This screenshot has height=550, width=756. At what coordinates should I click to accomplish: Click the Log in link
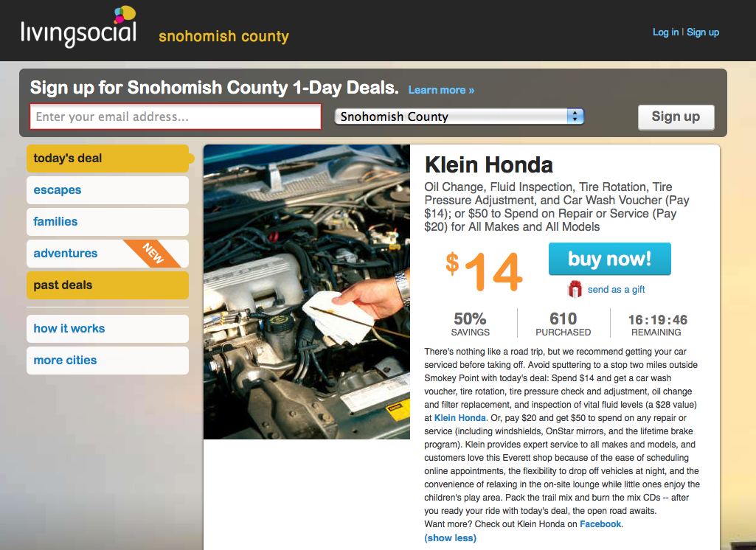tap(665, 32)
